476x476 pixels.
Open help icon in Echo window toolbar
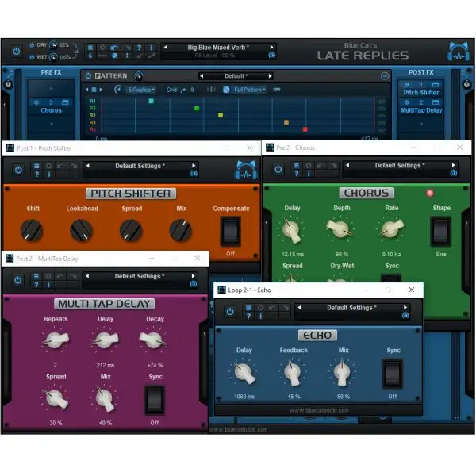click(x=248, y=316)
